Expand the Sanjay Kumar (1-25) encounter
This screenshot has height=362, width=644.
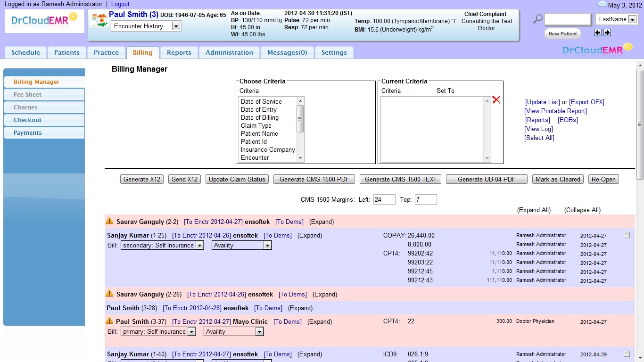tap(310, 235)
